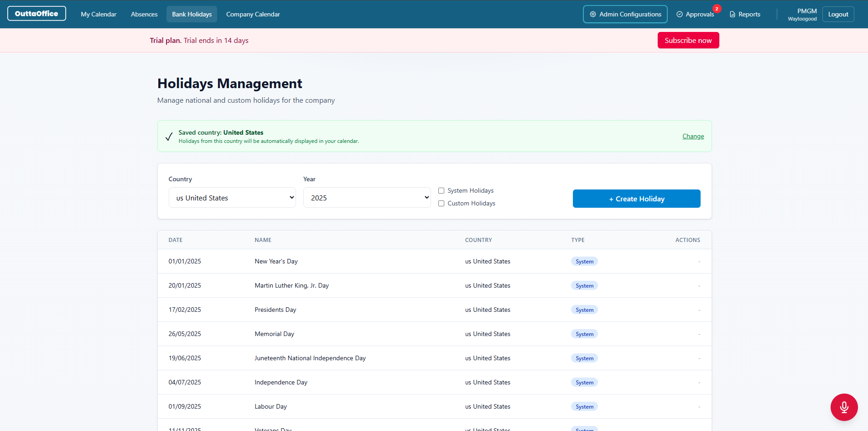Open the Country dropdown showing United States

232,198
